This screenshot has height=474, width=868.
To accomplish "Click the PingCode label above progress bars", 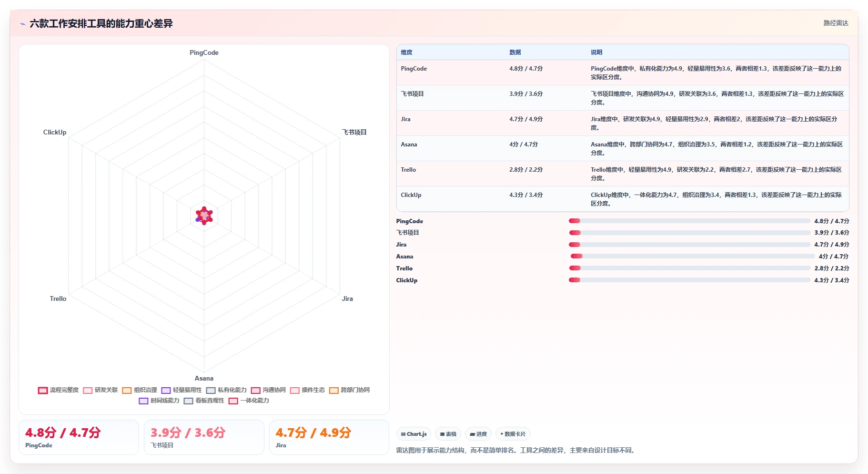I will pos(409,221).
